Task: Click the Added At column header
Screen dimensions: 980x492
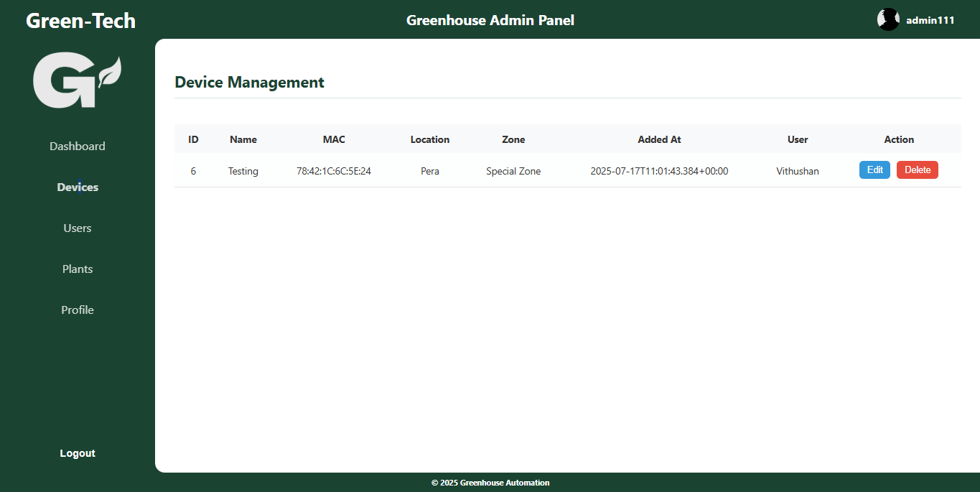Action: 658,139
